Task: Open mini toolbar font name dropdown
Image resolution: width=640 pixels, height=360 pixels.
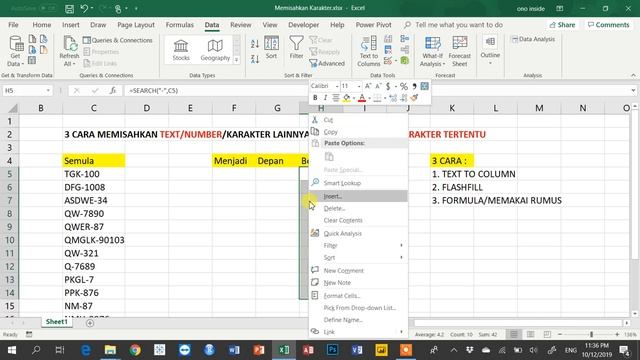Action: [x=337, y=86]
